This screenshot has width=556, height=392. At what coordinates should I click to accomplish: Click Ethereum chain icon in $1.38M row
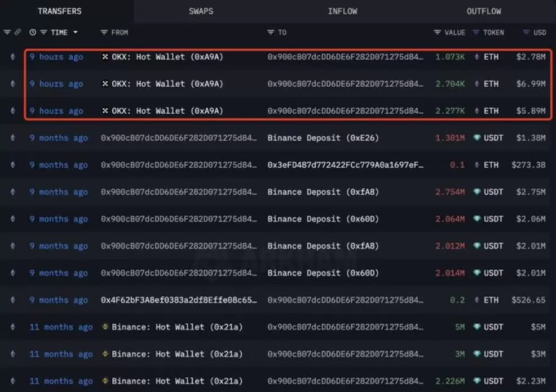[13, 138]
